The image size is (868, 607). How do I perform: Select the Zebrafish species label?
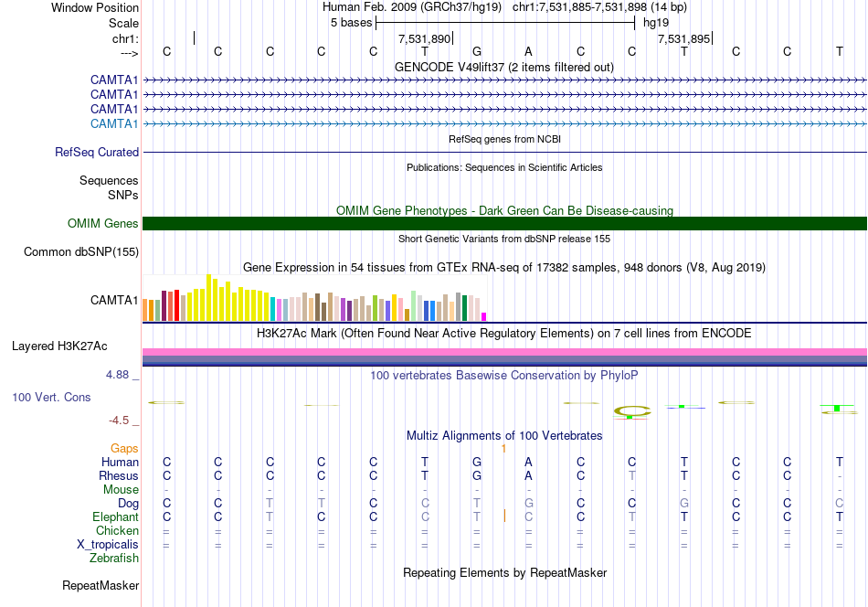[x=114, y=558]
